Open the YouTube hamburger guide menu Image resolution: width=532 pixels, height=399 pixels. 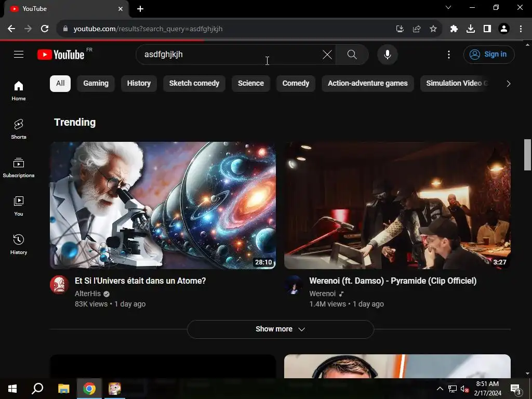(x=19, y=54)
